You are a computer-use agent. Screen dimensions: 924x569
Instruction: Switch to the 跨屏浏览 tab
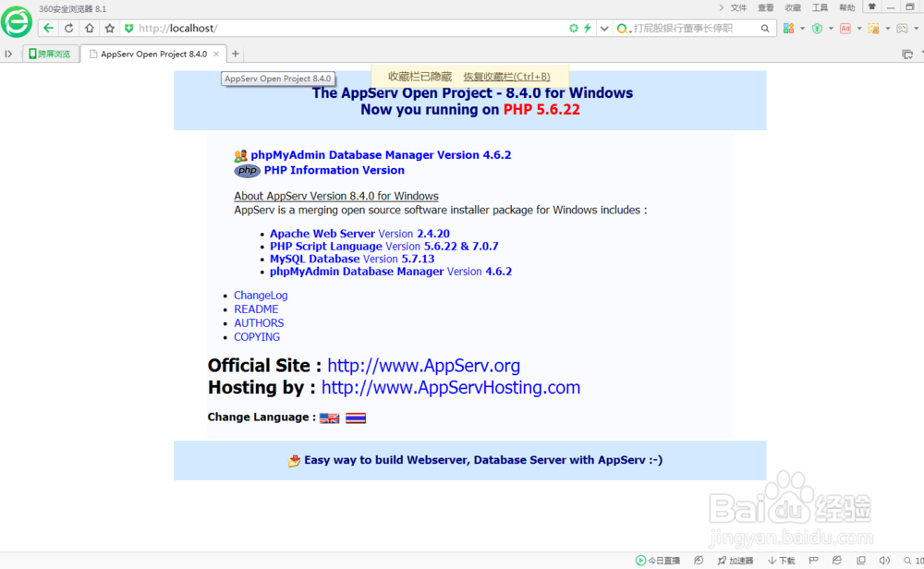click(51, 54)
